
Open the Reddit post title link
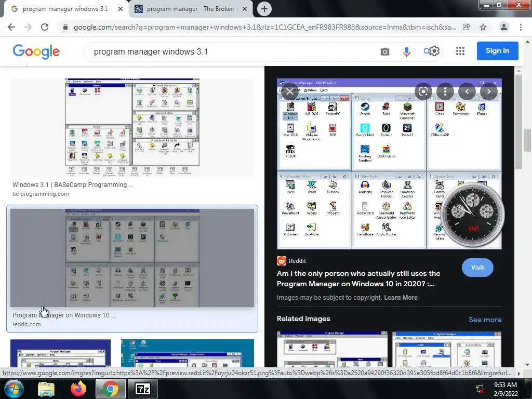(x=358, y=278)
